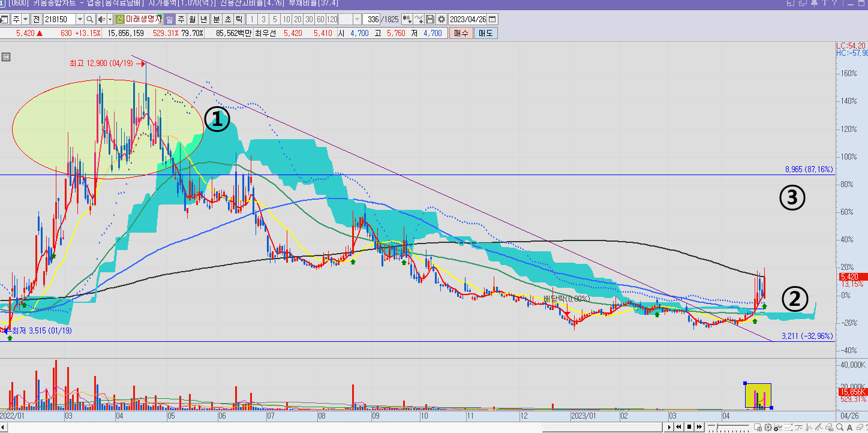Choose the 120 interval button
Image resolution: width=868 pixels, height=433 pixels.
pyautogui.click(x=332, y=19)
